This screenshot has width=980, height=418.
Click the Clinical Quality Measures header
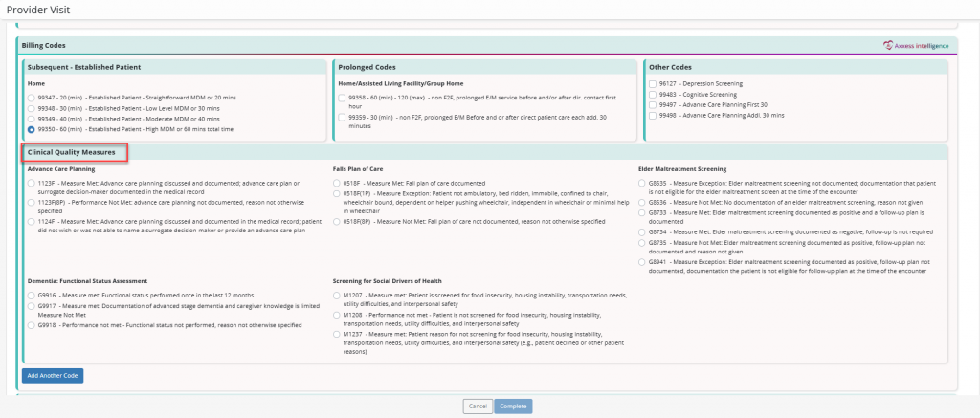[75, 152]
